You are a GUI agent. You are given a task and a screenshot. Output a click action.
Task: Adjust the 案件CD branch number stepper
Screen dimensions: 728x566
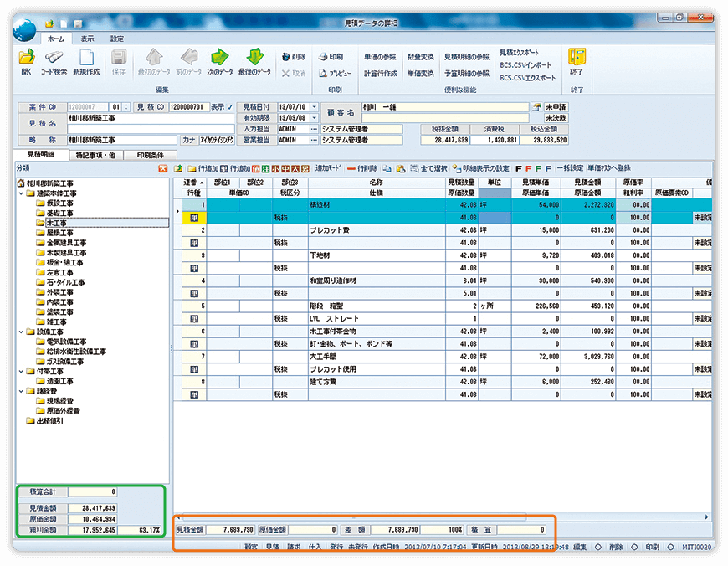[x=126, y=107]
